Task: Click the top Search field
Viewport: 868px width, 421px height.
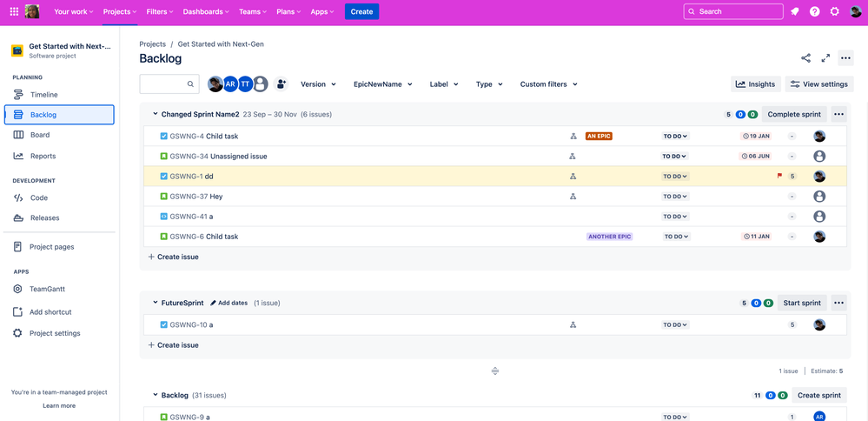Action: coord(733,11)
